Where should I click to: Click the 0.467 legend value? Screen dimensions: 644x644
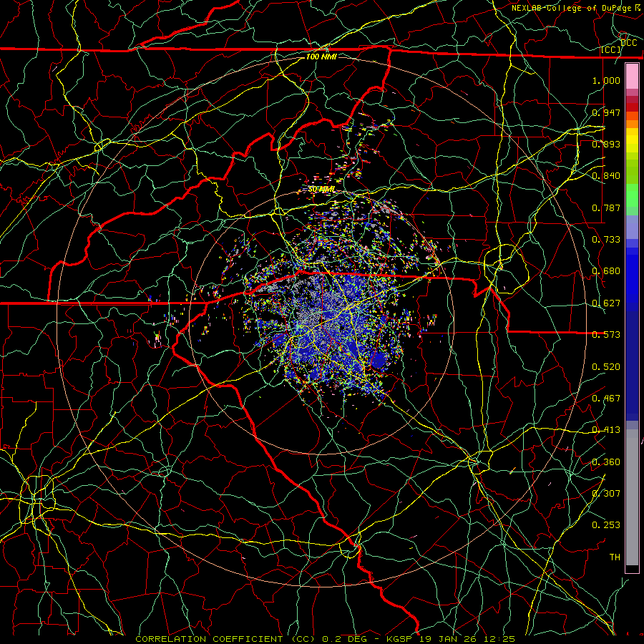tap(606, 399)
